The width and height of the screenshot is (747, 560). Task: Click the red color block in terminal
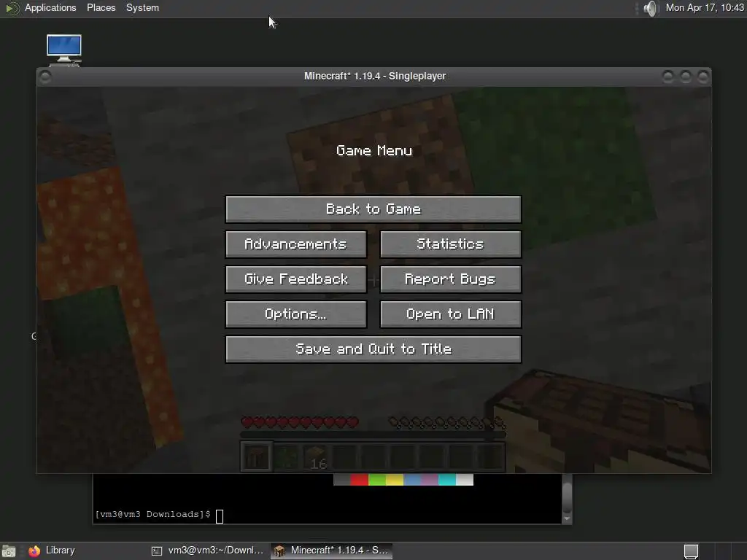tap(359, 480)
